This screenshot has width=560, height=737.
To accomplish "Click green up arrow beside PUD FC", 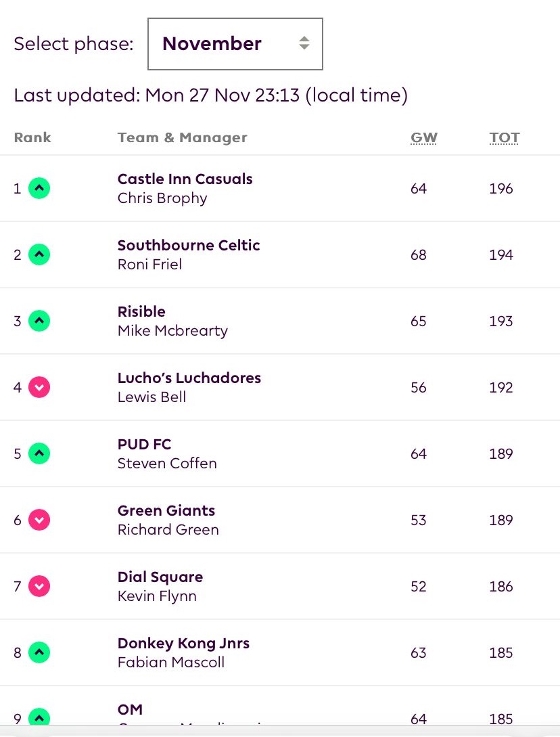I will tap(40, 454).
